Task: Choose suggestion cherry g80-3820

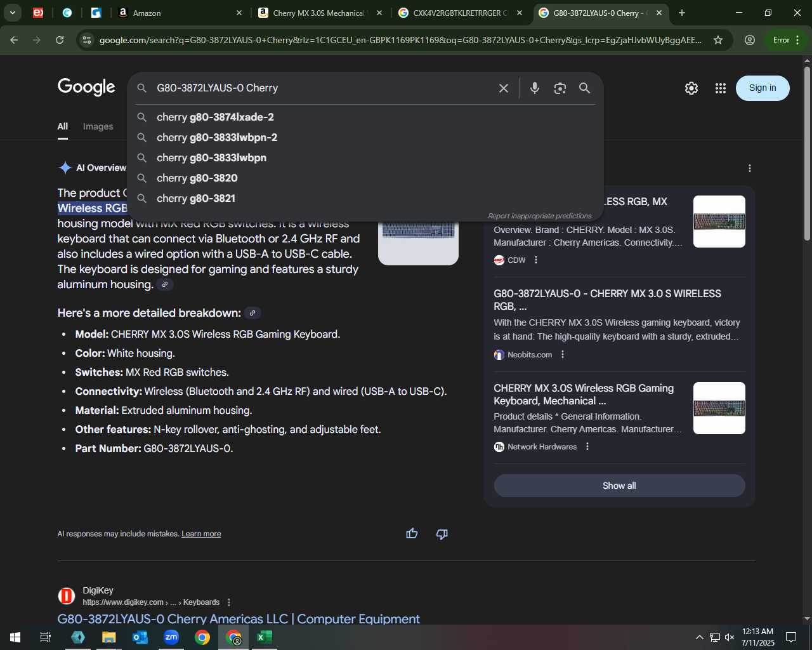Action: [365, 178]
